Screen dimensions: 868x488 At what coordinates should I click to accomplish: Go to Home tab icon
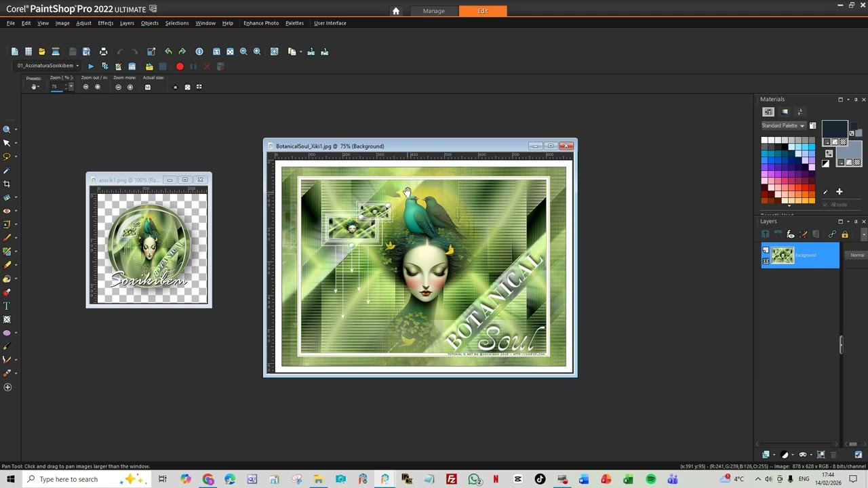(x=396, y=11)
